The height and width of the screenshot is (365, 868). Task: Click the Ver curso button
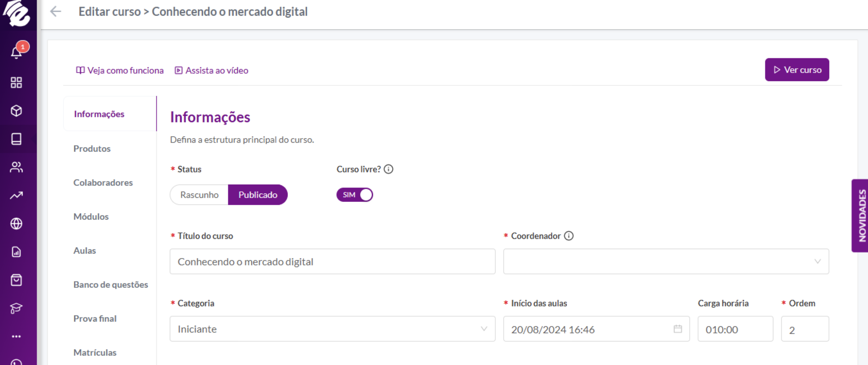[797, 70]
